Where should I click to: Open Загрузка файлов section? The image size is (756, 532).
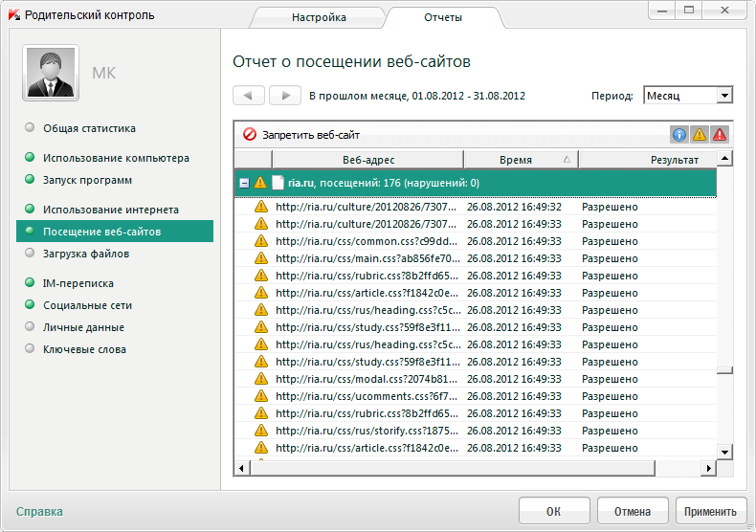tap(86, 254)
